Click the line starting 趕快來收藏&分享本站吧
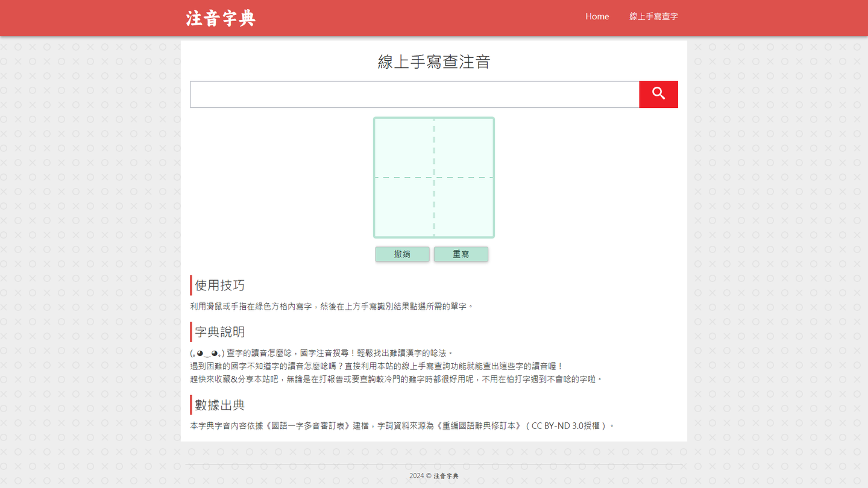 (397, 379)
